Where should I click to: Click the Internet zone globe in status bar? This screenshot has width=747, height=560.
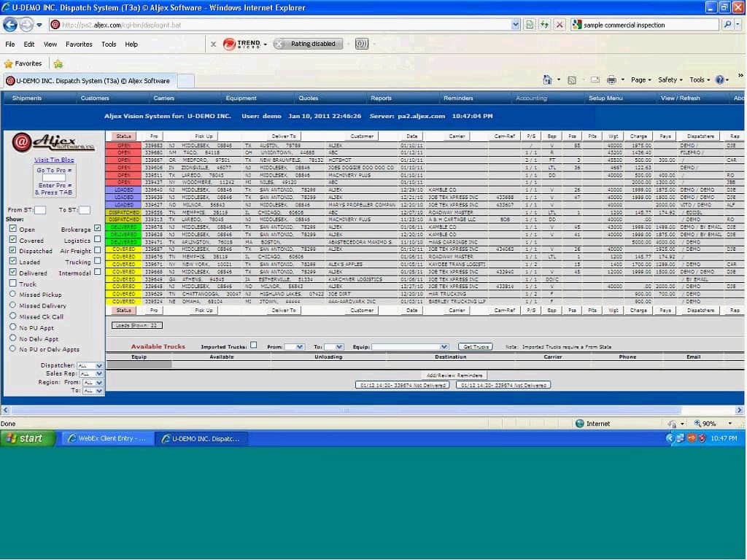[x=579, y=424]
